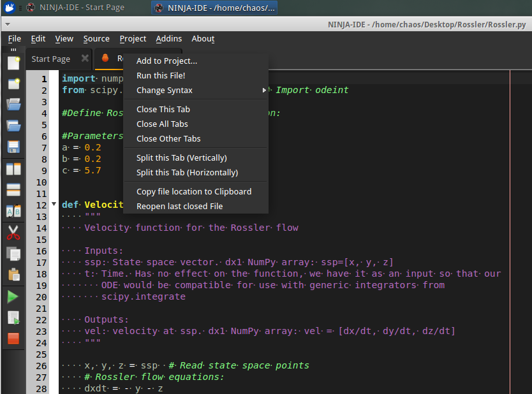Click the 'scipy.integrate' docstring text on line 20

tap(143, 296)
